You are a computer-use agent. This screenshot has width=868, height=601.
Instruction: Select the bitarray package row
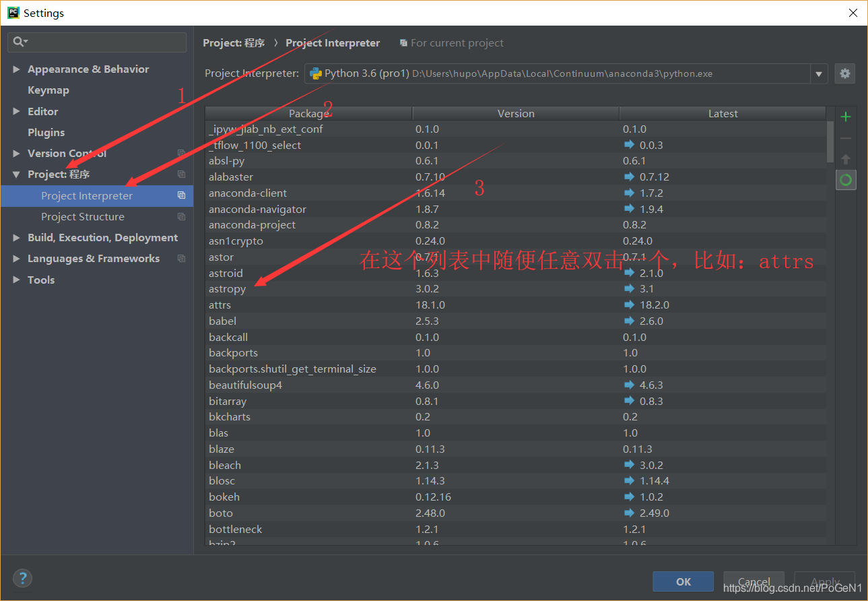point(516,401)
